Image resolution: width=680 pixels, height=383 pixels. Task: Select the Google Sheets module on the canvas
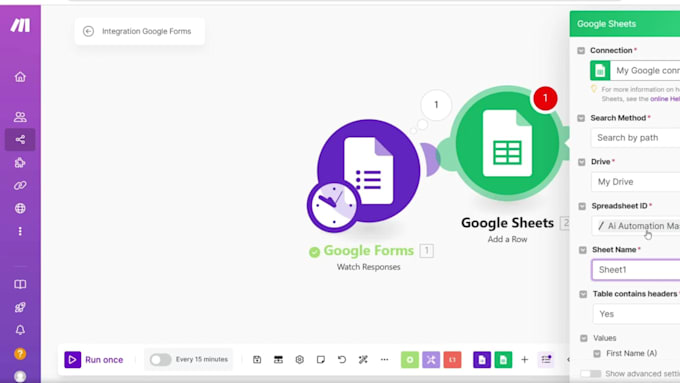(507, 144)
